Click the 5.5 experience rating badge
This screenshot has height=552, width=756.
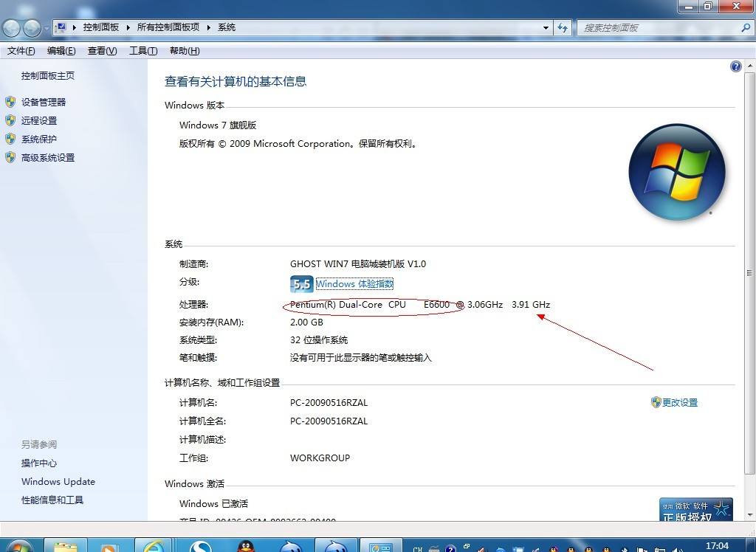301,284
